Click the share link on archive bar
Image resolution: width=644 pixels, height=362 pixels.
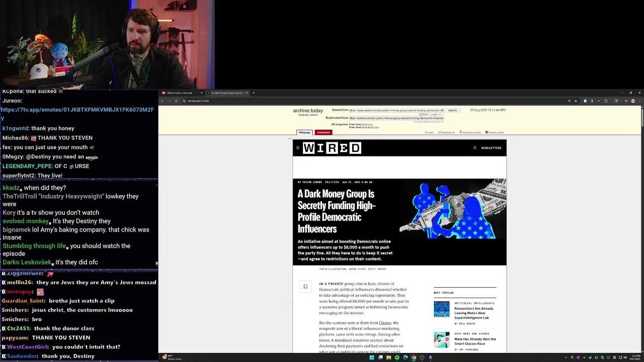(430, 132)
